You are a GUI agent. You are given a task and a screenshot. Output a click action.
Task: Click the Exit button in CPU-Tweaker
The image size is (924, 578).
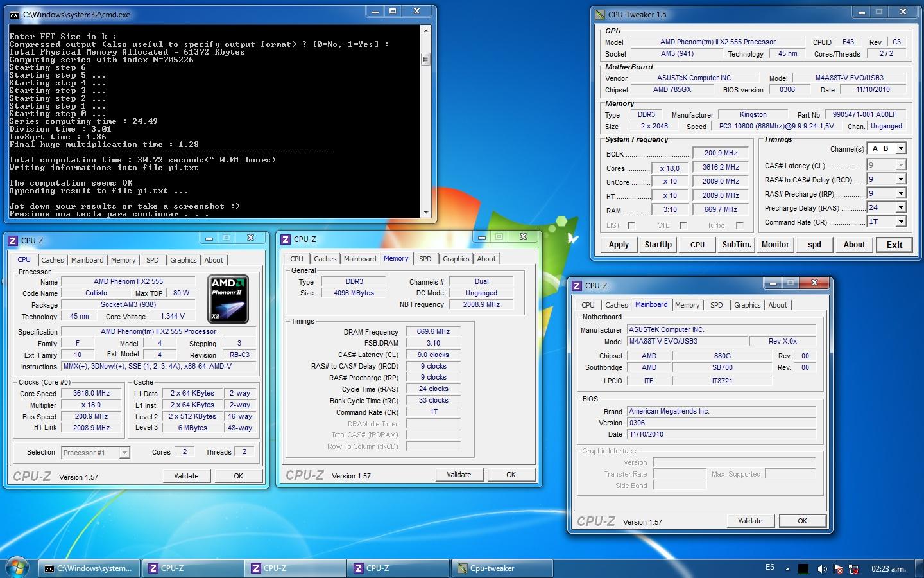(x=894, y=244)
